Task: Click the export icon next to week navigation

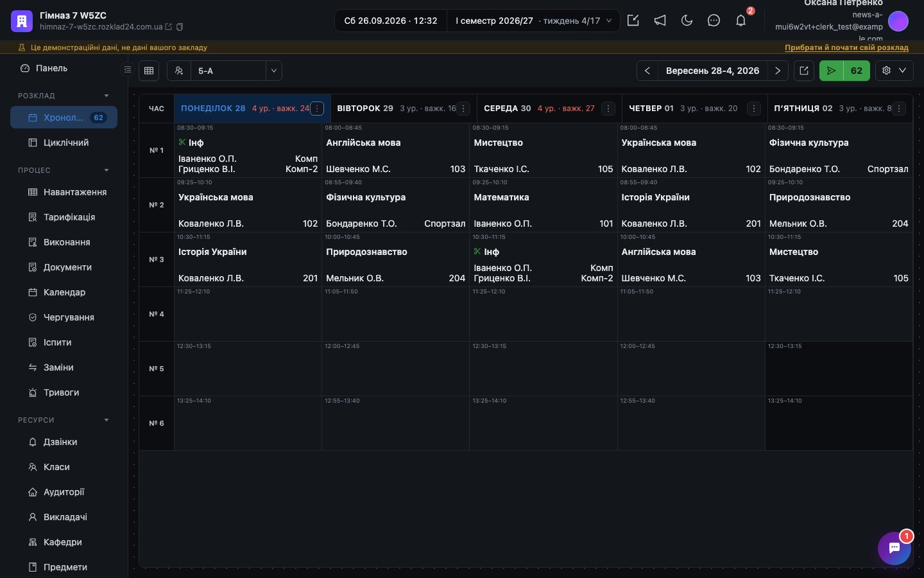Action: [x=804, y=71]
